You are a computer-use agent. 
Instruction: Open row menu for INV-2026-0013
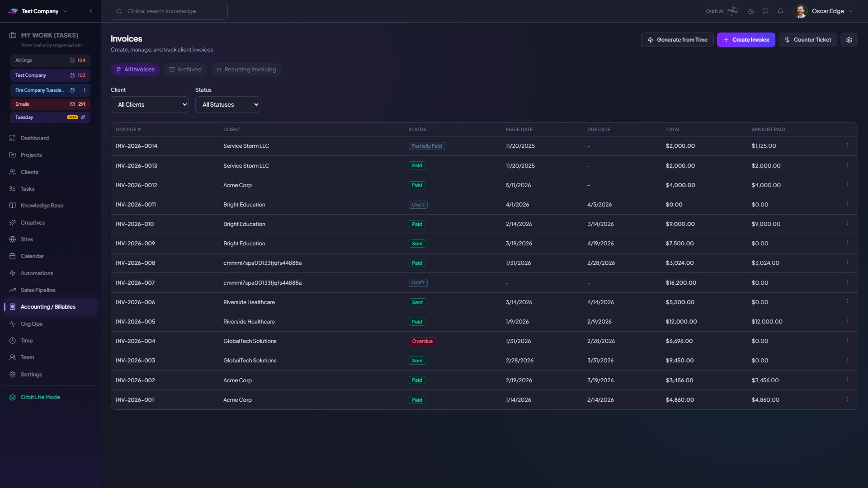click(x=848, y=165)
